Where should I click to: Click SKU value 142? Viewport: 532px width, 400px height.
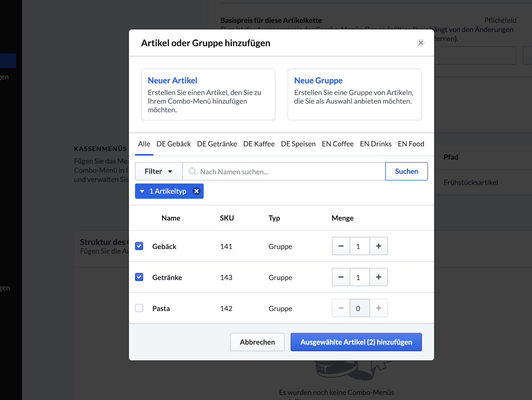(x=226, y=308)
